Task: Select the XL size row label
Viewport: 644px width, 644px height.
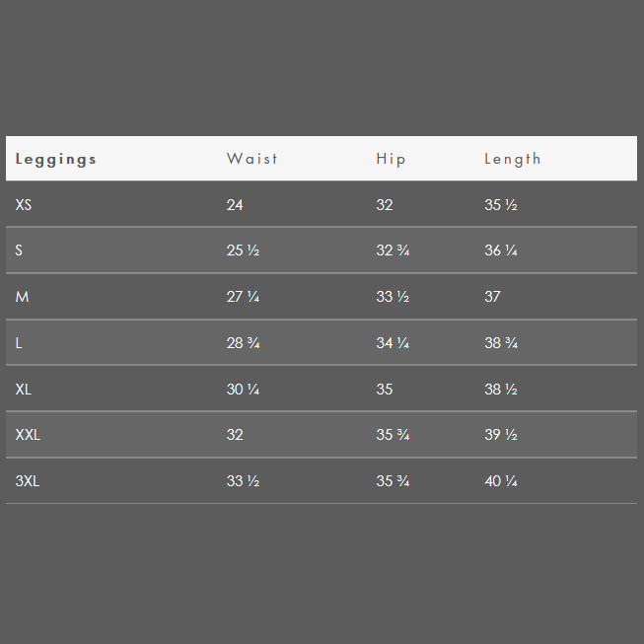Action: [24, 389]
